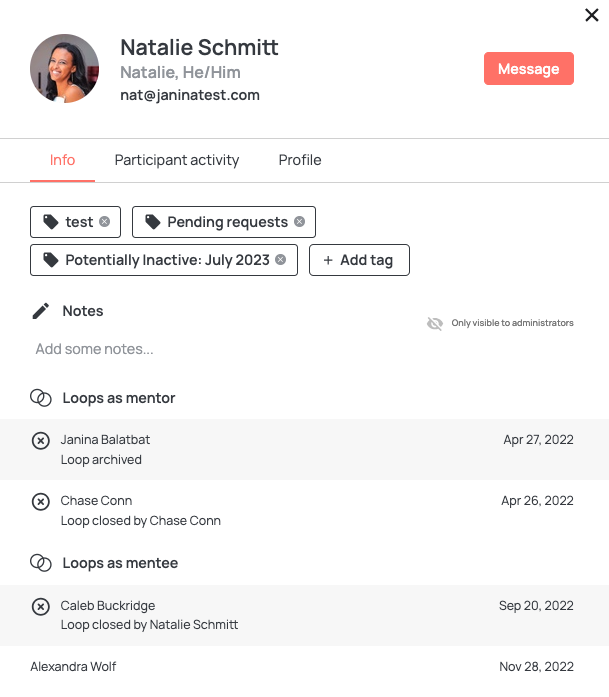Close the participant details panel

click(x=592, y=15)
